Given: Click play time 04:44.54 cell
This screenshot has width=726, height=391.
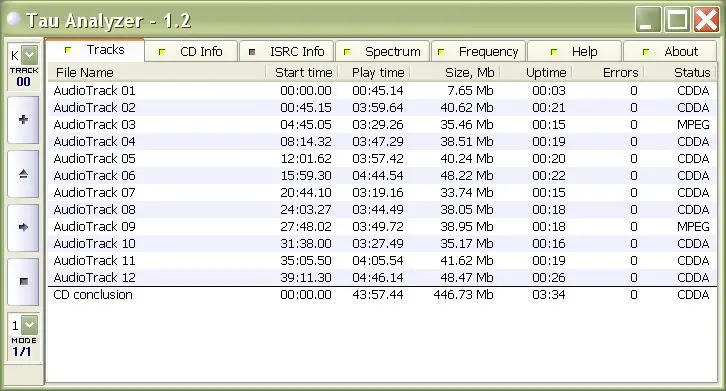Looking at the screenshot, I should click(x=377, y=176).
